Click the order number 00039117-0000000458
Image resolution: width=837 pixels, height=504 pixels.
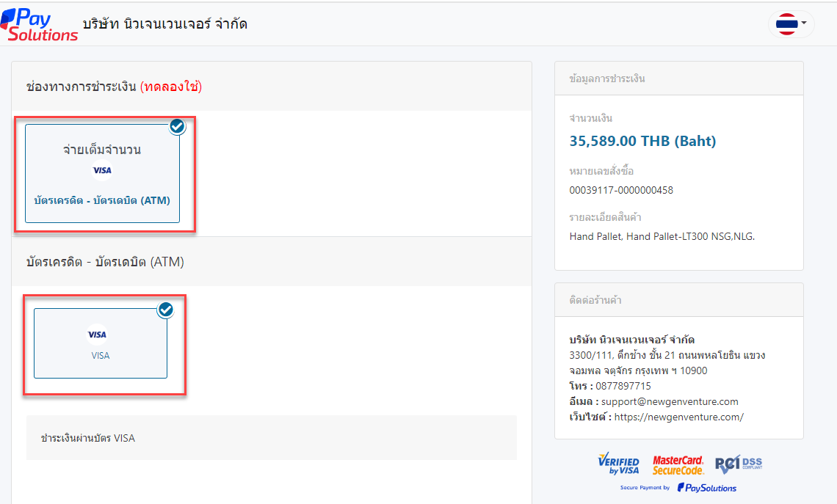(x=621, y=190)
